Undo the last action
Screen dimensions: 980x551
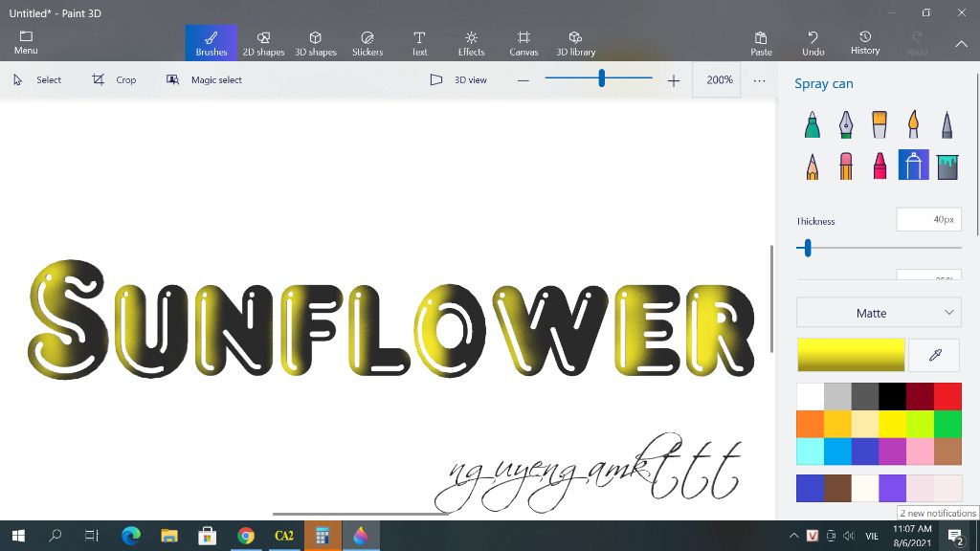813,44
